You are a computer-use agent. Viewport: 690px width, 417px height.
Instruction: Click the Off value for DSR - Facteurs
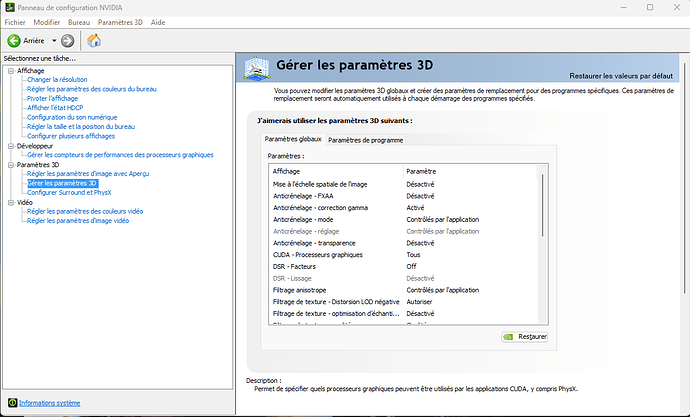tap(411, 267)
